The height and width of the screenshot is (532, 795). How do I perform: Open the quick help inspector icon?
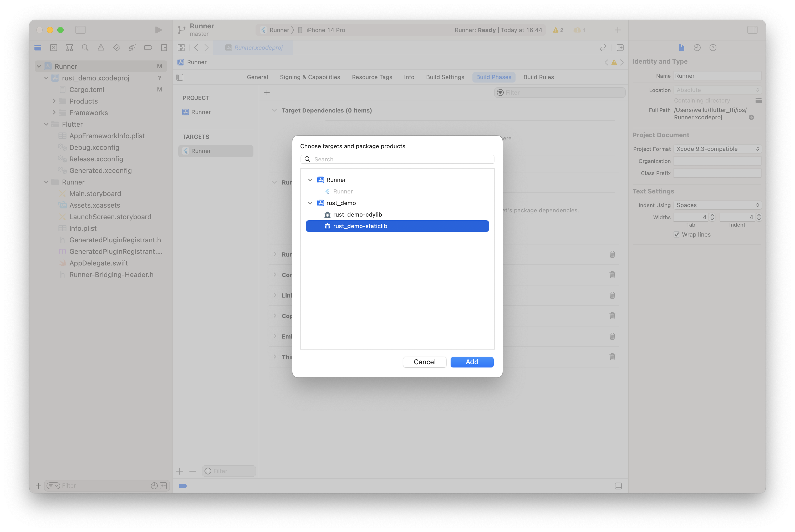712,48
